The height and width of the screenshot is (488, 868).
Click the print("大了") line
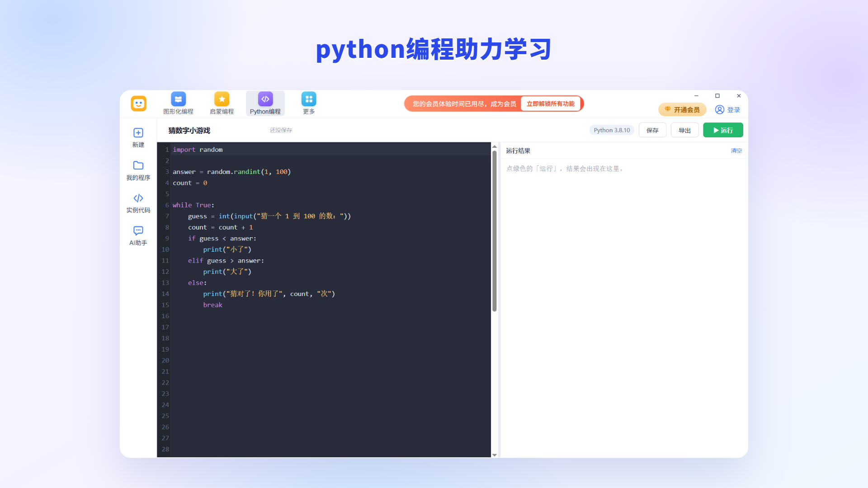(x=227, y=272)
